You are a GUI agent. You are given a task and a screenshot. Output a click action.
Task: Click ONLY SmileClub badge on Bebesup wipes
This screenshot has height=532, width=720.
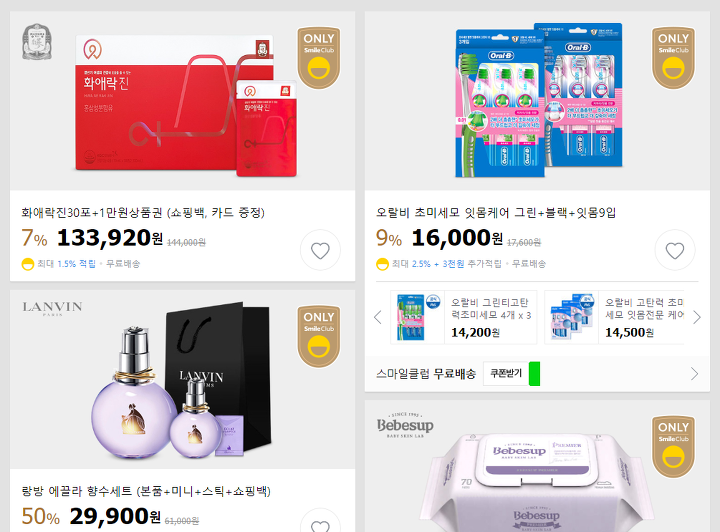coord(673,447)
